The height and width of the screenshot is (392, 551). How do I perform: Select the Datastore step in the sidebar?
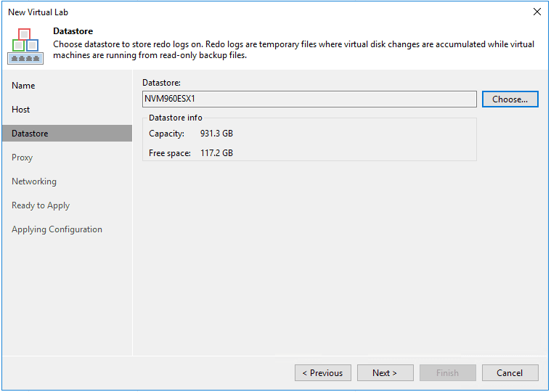click(x=30, y=134)
